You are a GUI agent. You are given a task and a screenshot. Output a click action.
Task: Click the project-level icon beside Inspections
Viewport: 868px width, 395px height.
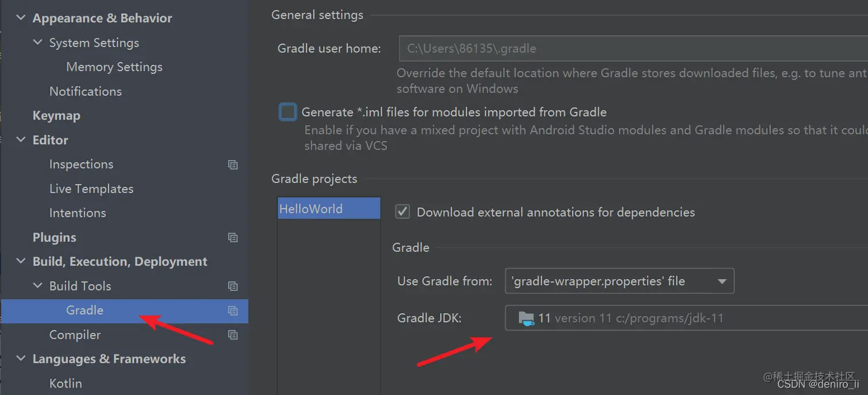coord(232,165)
